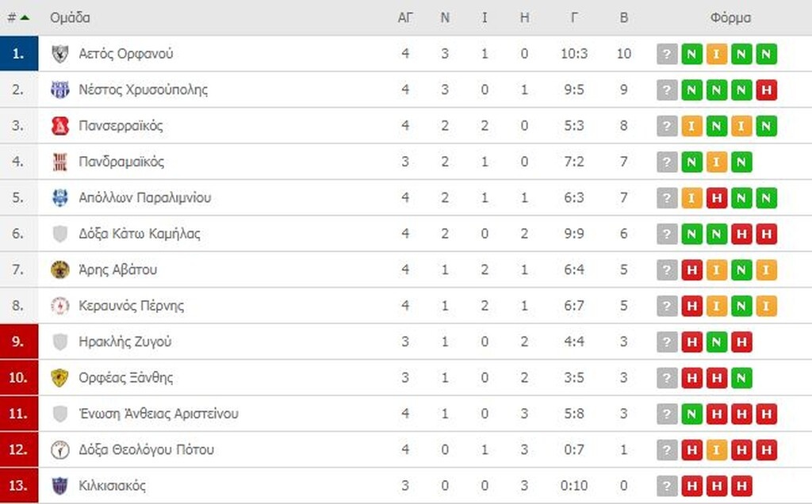Click the grey question-mark square beside Δόξα Κάτω Καμήλας form
The height and width of the screenshot is (504, 812).
point(667,233)
